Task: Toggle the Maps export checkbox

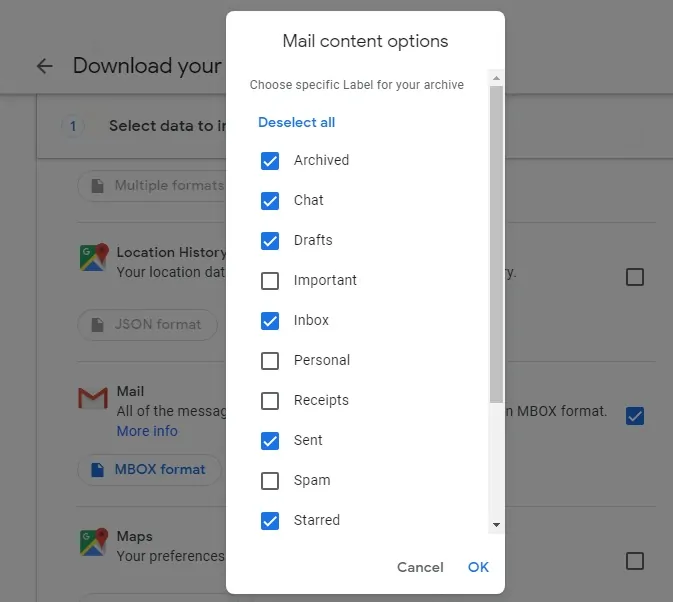Action: pos(634,561)
